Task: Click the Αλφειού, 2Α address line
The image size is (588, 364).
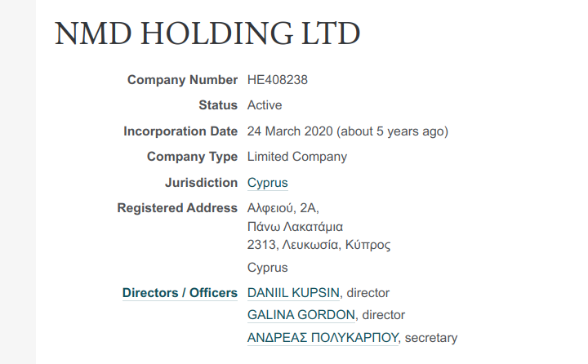Action: click(283, 208)
